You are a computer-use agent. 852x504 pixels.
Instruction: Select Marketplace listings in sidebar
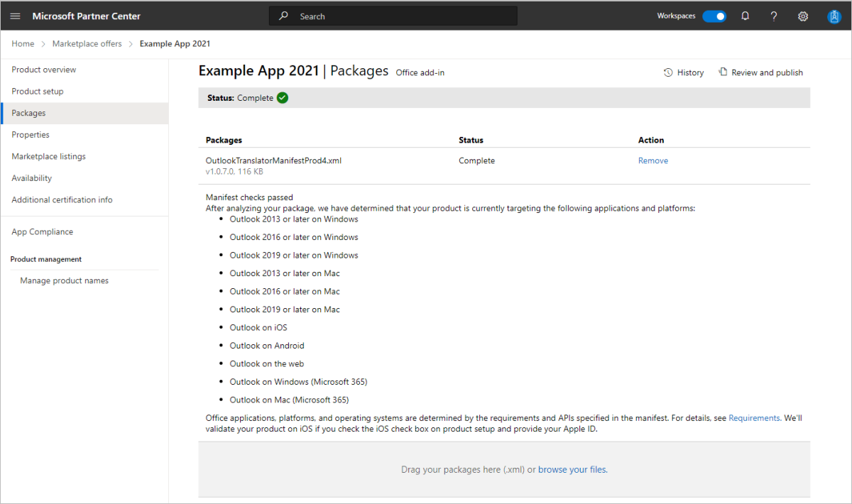click(48, 157)
